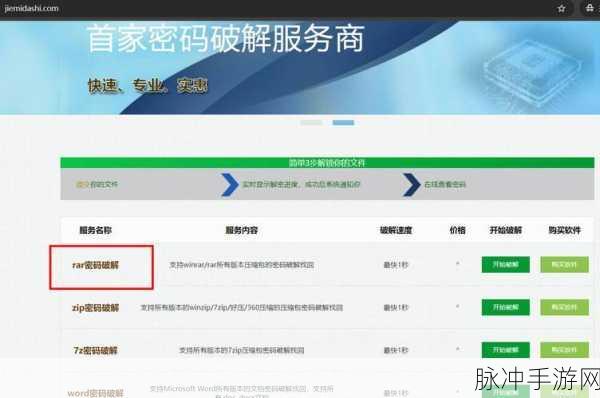The width and height of the screenshot is (600, 398).
Task: Start cracking in the zip row
Action: pos(505,307)
